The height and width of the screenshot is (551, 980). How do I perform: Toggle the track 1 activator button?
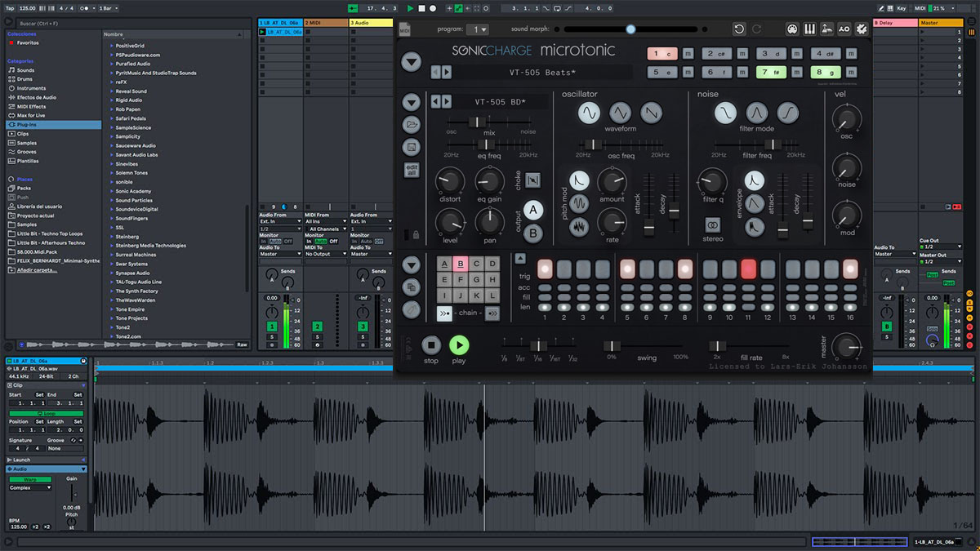[272, 327]
